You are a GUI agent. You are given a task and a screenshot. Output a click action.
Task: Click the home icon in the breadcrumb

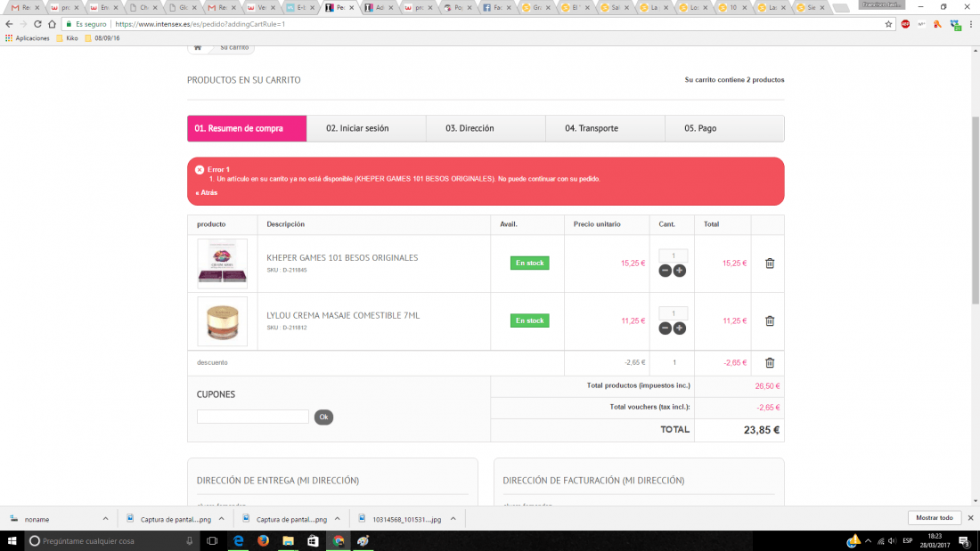[198, 47]
